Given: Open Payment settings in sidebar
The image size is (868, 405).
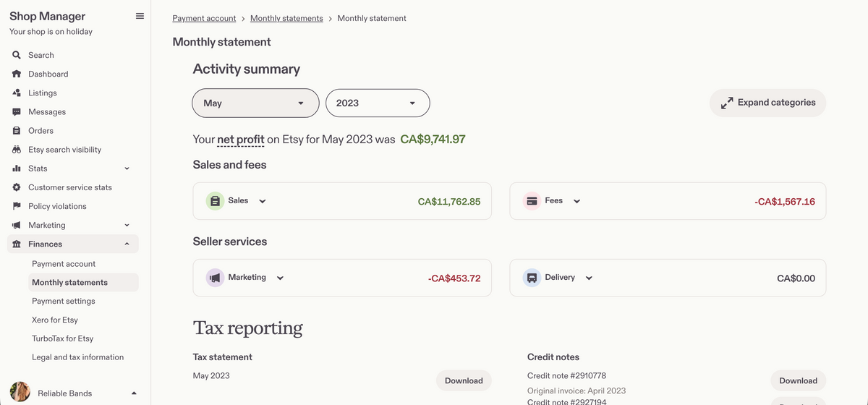Looking at the screenshot, I should click(64, 301).
